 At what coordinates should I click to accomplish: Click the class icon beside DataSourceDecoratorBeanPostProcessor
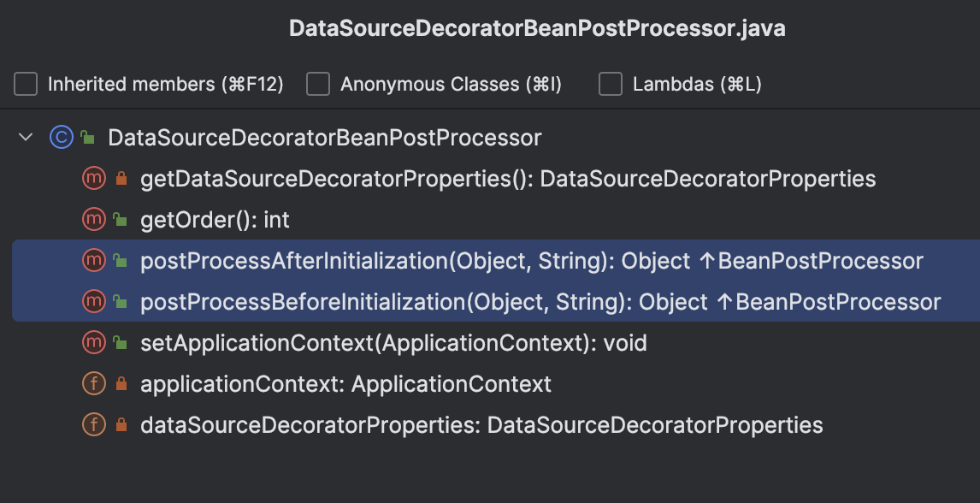tap(62, 138)
